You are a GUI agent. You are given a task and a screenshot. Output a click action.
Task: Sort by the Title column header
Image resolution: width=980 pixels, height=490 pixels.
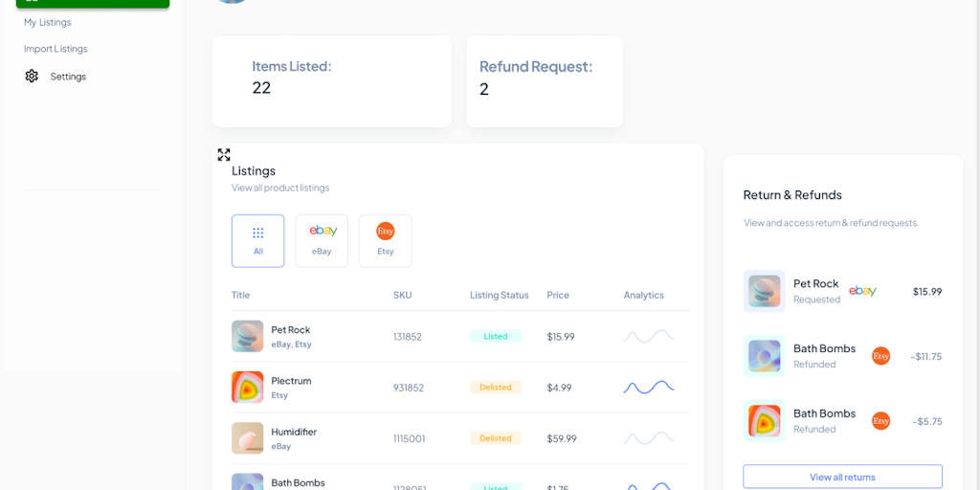pos(240,295)
